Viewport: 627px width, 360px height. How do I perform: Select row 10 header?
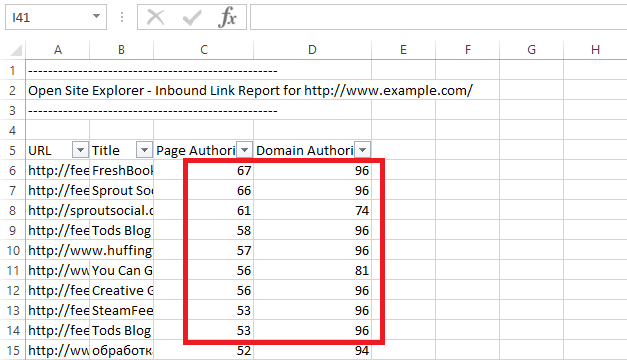tap(13, 250)
